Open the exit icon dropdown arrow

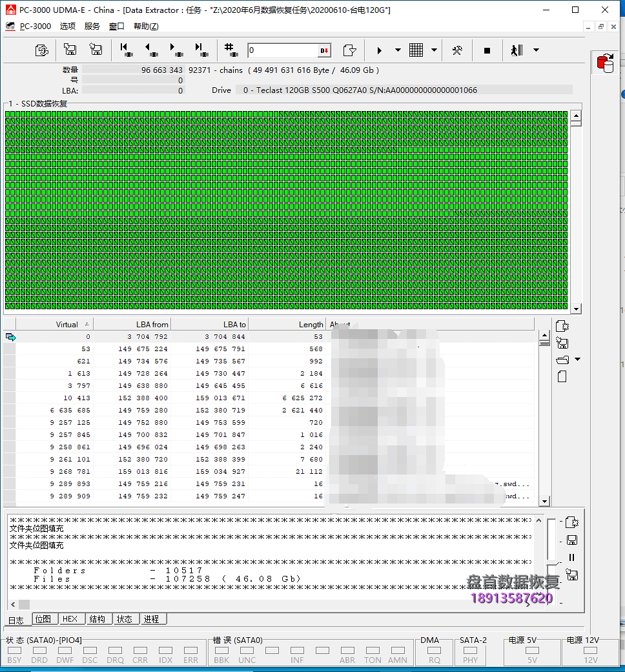[537, 50]
